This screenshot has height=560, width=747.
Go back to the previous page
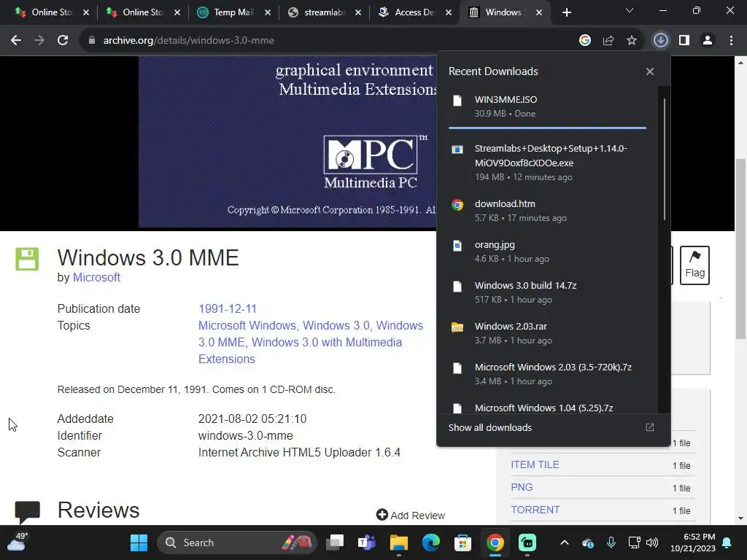(x=16, y=41)
